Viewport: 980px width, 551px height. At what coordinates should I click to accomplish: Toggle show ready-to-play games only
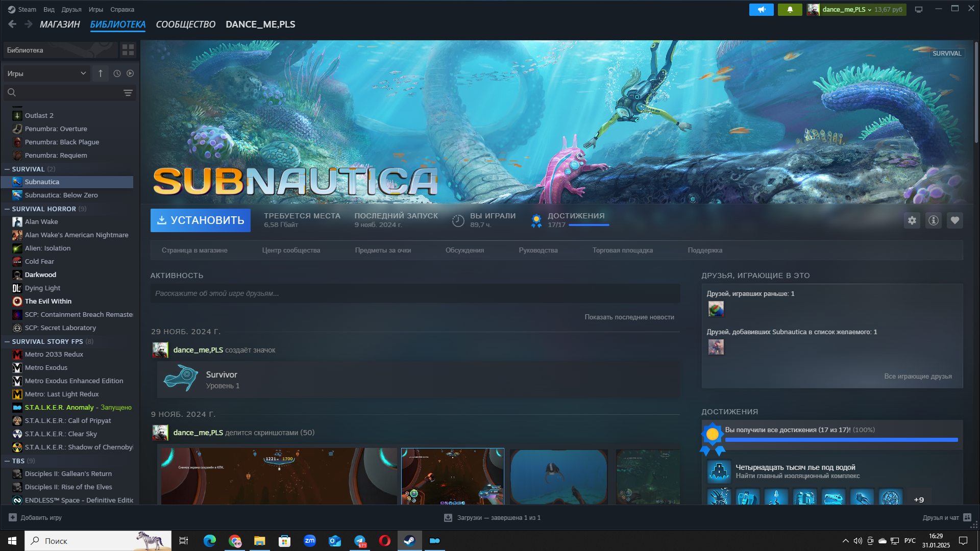coord(130,73)
